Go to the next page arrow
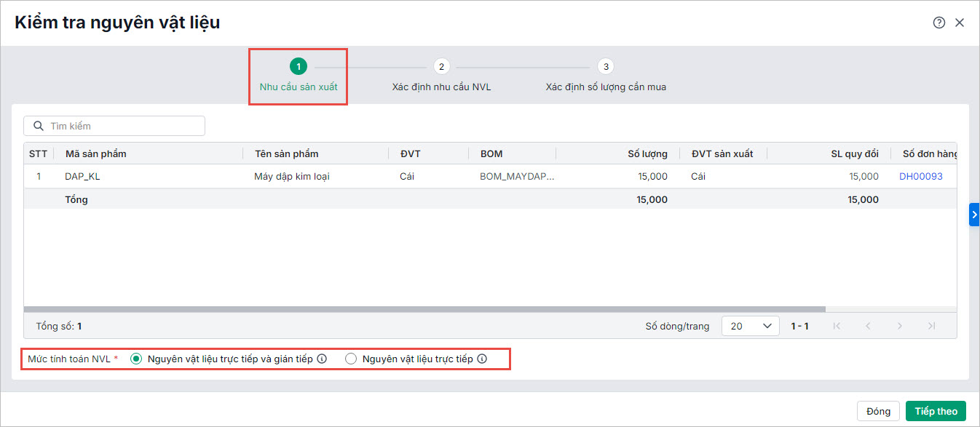 [900, 326]
